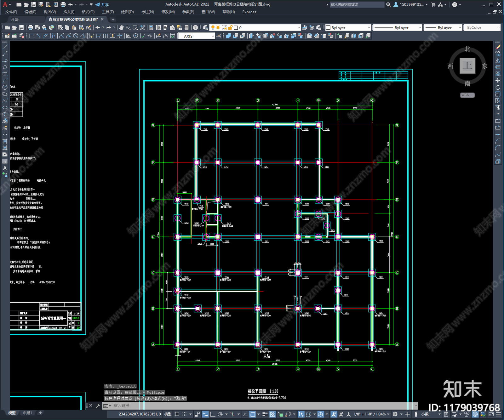
Task: Activate the Pan hand tool
Action: (121, 28)
